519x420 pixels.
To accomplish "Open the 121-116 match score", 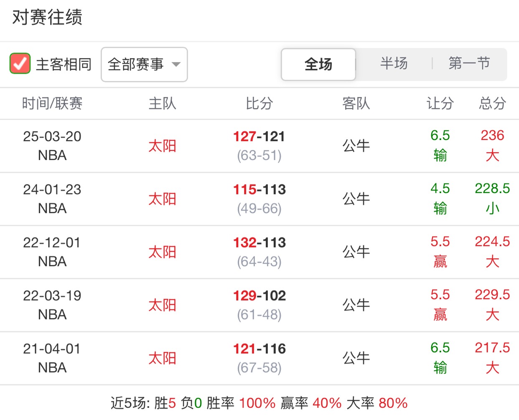I will point(259,349).
